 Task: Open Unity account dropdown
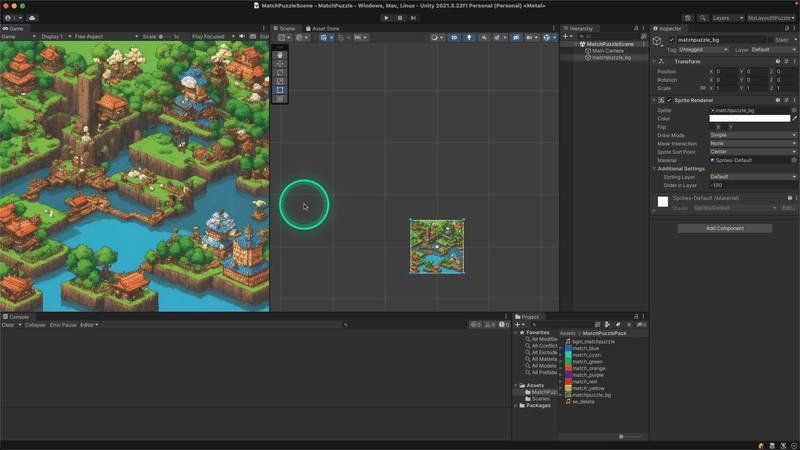point(13,18)
